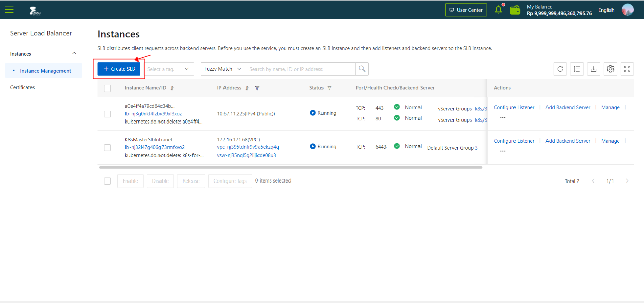Click the 0 items selected text
Viewport: 644px width, 303px height.
[x=273, y=180]
